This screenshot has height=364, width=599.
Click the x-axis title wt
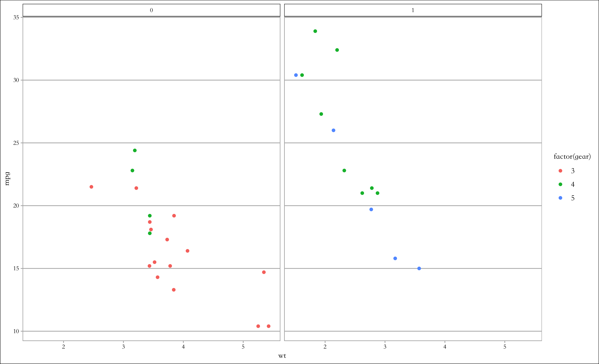pyautogui.click(x=282, y=356)
